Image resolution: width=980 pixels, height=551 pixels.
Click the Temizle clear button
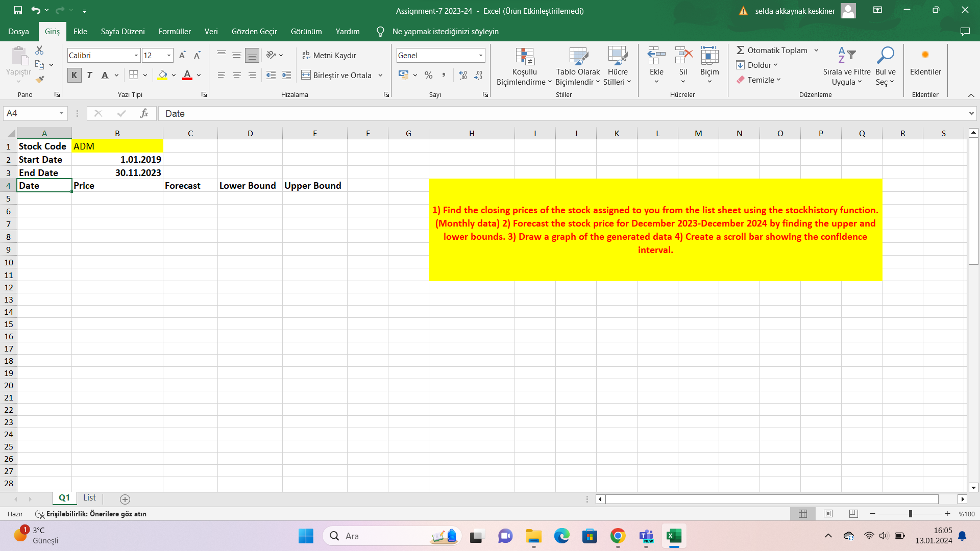pos(759,80)
